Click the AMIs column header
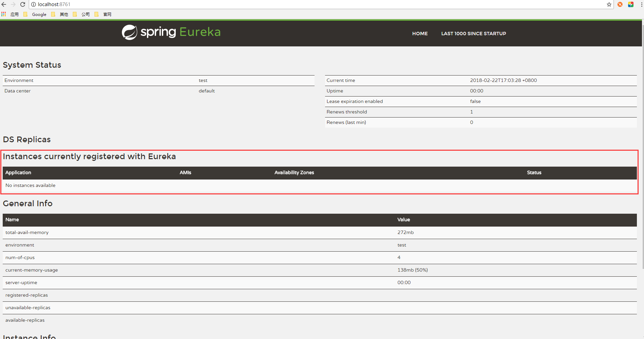This screenshot has width=644, height=339. pos(186,172)
